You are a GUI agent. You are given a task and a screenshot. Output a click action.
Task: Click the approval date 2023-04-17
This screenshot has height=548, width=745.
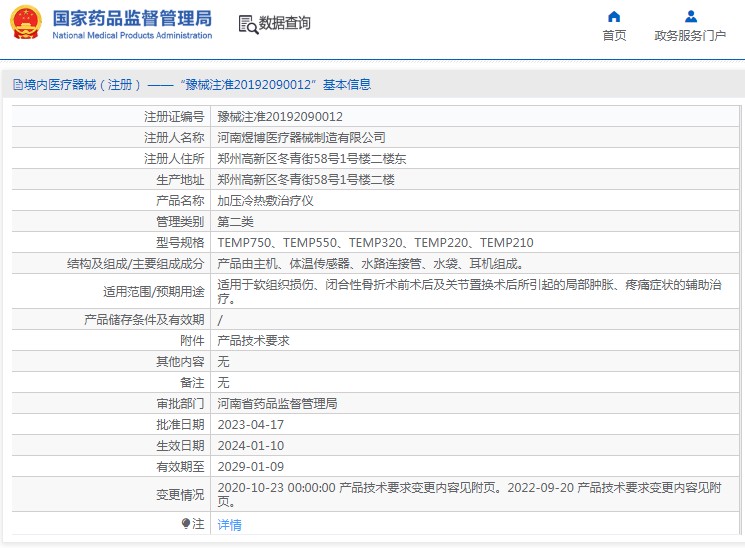coord(250,424)
